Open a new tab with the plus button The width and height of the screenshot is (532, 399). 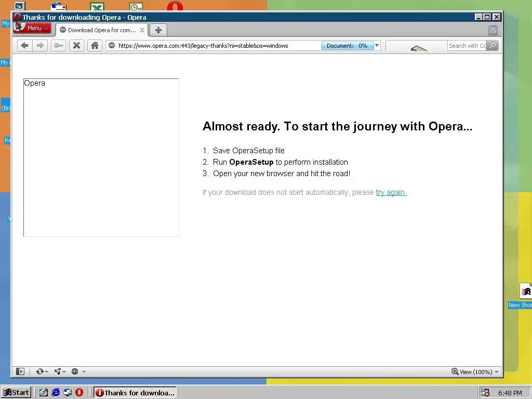pos(158,30)
